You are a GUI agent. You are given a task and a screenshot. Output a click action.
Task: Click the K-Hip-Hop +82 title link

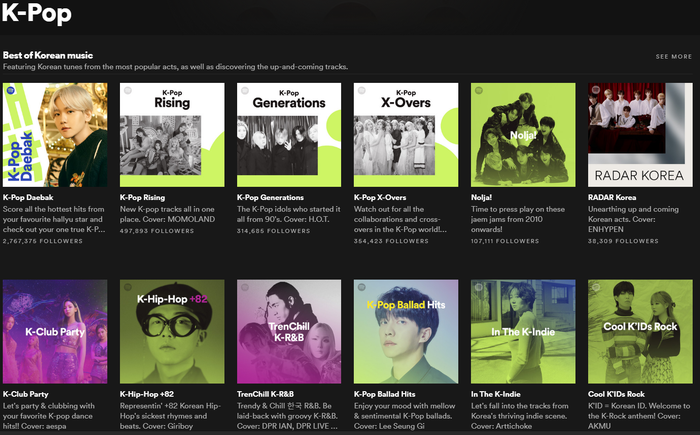click(x=147, y=394)
